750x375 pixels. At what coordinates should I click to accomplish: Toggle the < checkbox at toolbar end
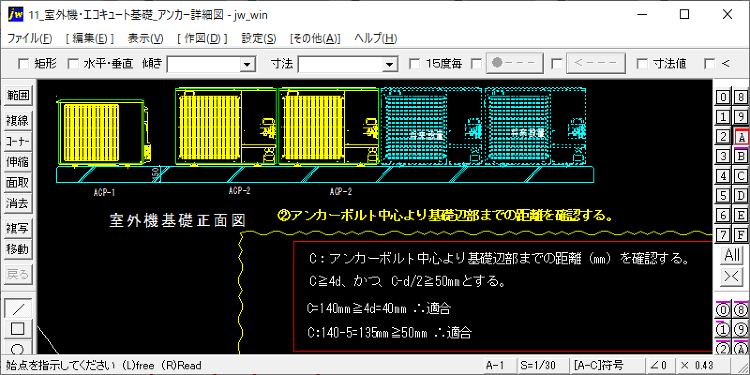click(710, 64)
